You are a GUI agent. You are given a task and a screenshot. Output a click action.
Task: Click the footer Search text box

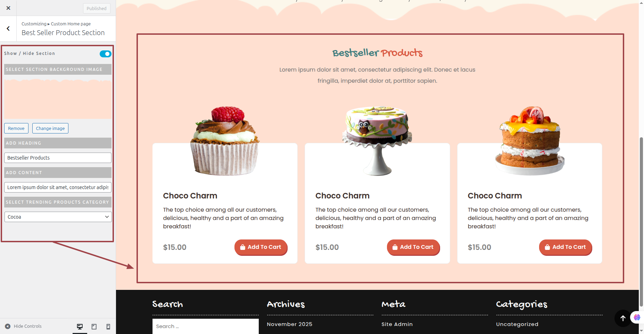(206, 326)
